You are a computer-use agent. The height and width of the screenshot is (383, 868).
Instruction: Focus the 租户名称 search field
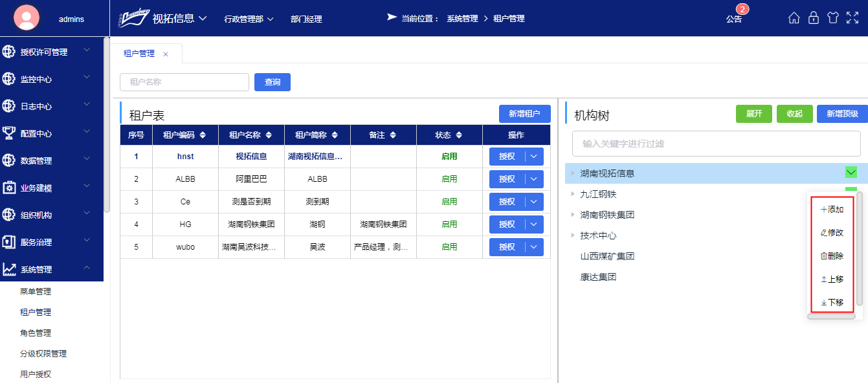pos(184,82)
